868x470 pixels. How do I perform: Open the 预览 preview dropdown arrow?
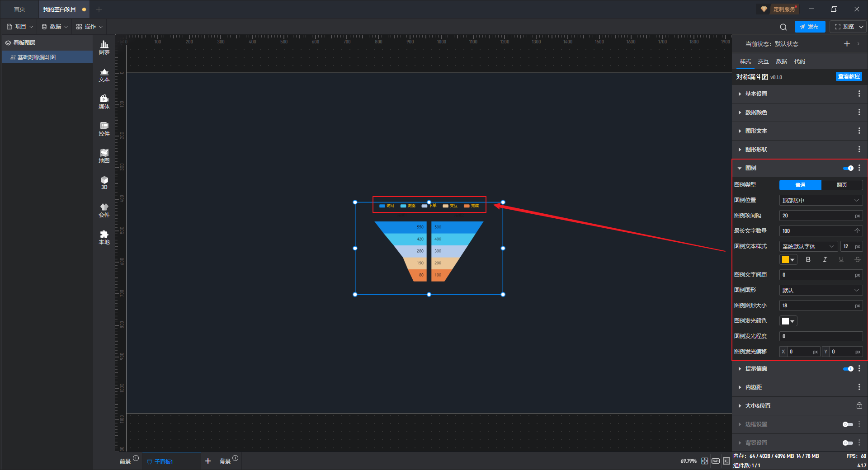861,27
